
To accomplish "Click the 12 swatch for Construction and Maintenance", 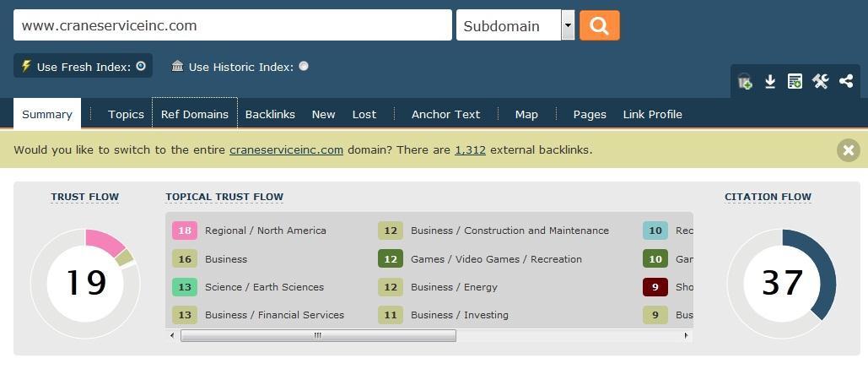I will pyautogui.click(x=391, y=231).
